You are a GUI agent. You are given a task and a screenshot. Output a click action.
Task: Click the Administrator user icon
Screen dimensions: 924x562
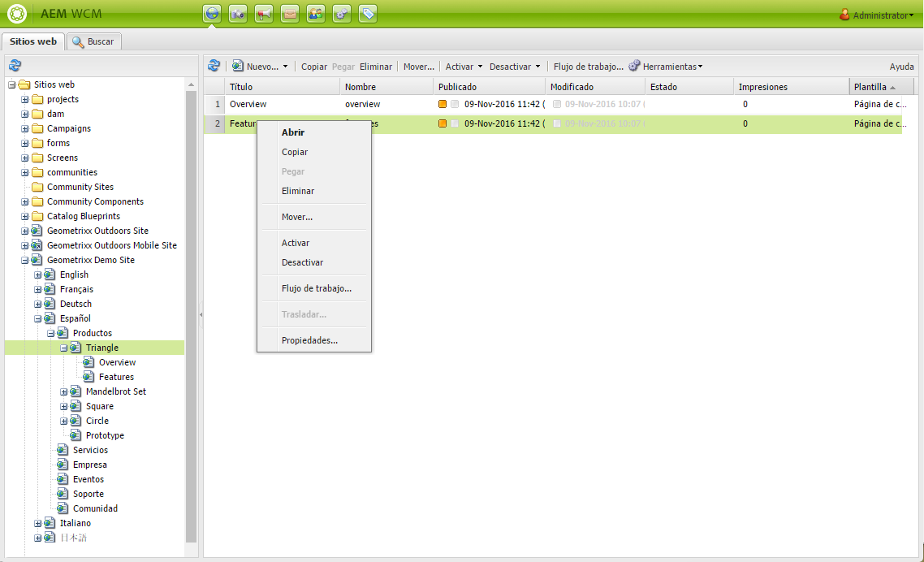(x=844, y=15)
